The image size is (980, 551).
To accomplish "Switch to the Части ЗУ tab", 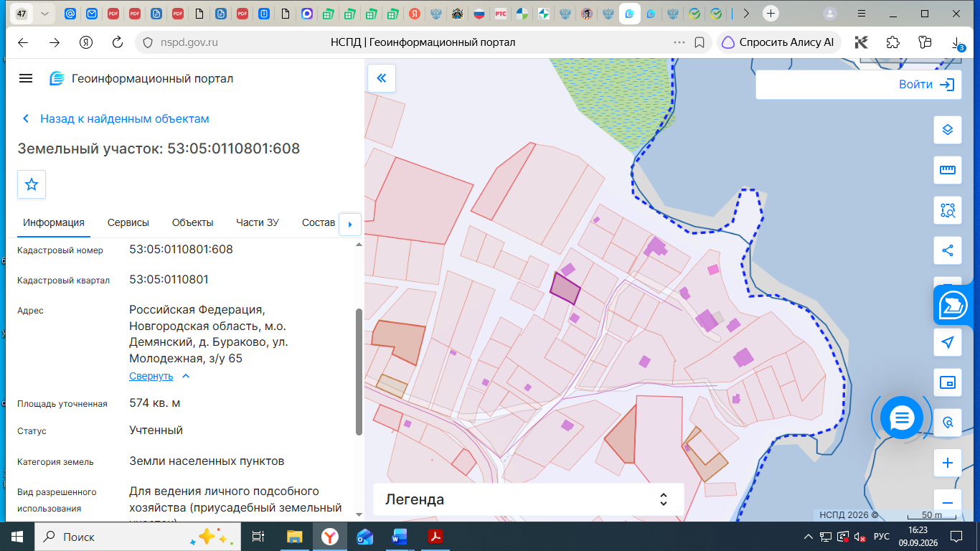I will [x=258, y=222].
